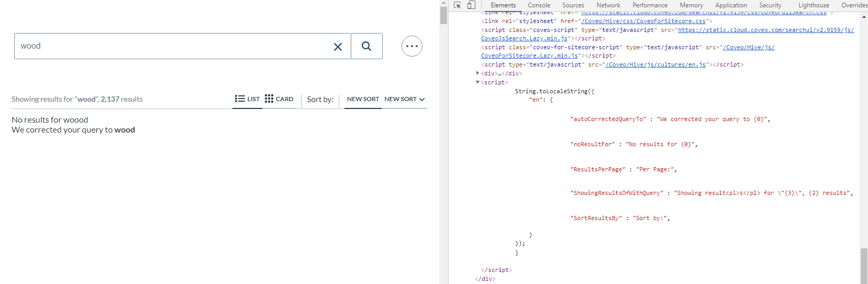Screen dimensions: 868x284
Task: Toggle DevTools device toolbar icon
Action: click(471, 5)
